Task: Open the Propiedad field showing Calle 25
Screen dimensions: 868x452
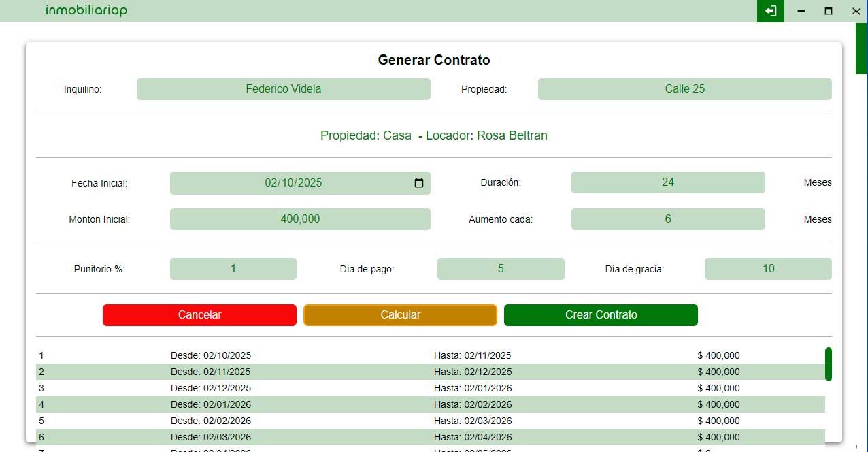Action: click(684, 89)
